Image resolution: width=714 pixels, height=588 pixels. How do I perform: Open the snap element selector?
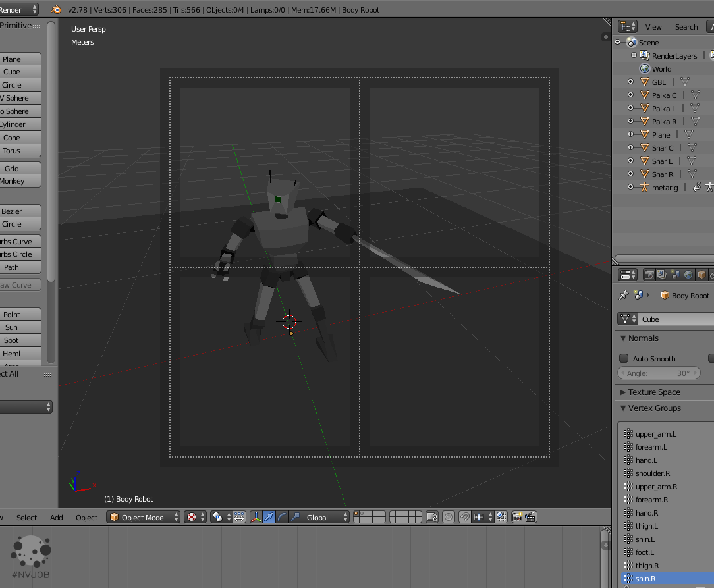pos(482,517)
